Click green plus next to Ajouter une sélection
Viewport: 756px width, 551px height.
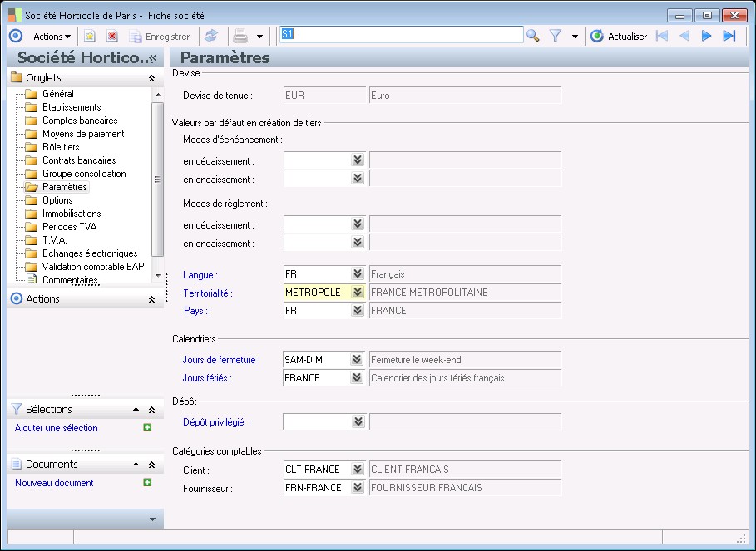[147, 428]
